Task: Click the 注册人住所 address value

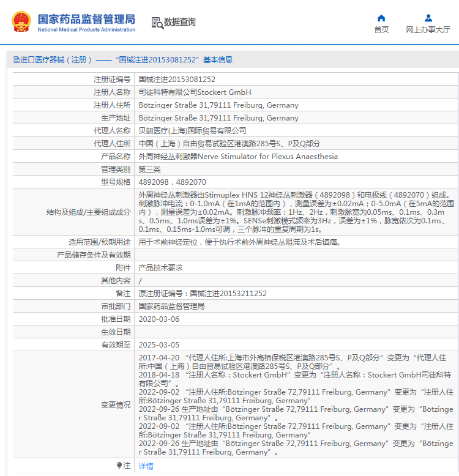Action: (218, 105)
